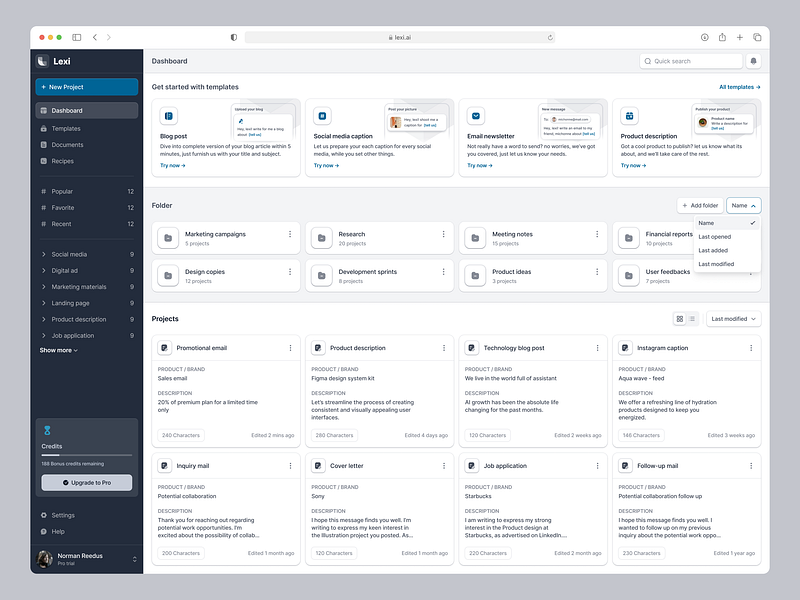Open the Settings gear icon
Image resolution: width=800 pixels, height=600 pixels.
point(46,515)
